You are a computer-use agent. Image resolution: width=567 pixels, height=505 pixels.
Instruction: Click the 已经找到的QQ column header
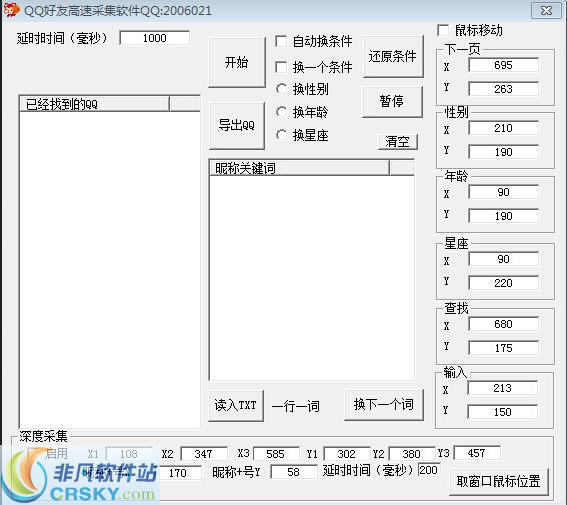[x=94, y=104]
